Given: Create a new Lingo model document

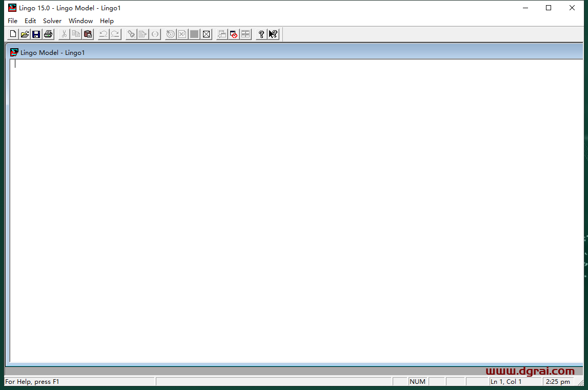Looking at the screenshot, I should (x=13, y=34).
